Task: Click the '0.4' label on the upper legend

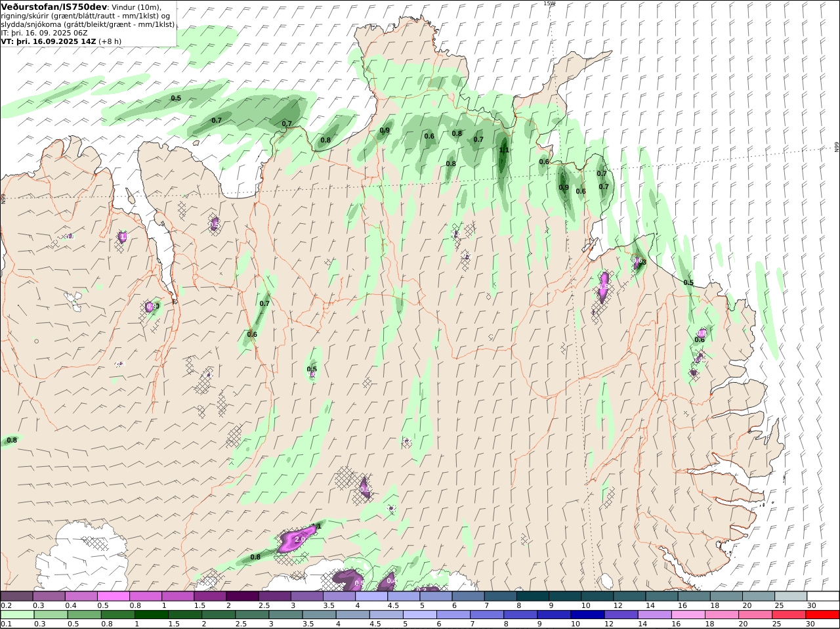Action: [70, 605]
